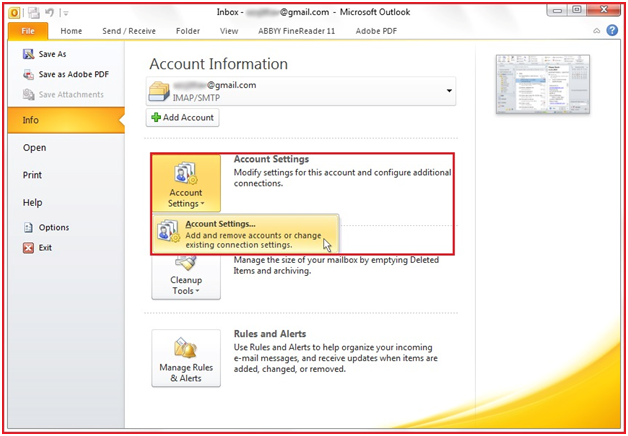
Task: Choose Exit in the backstage menu
Action: coord(45,248)
